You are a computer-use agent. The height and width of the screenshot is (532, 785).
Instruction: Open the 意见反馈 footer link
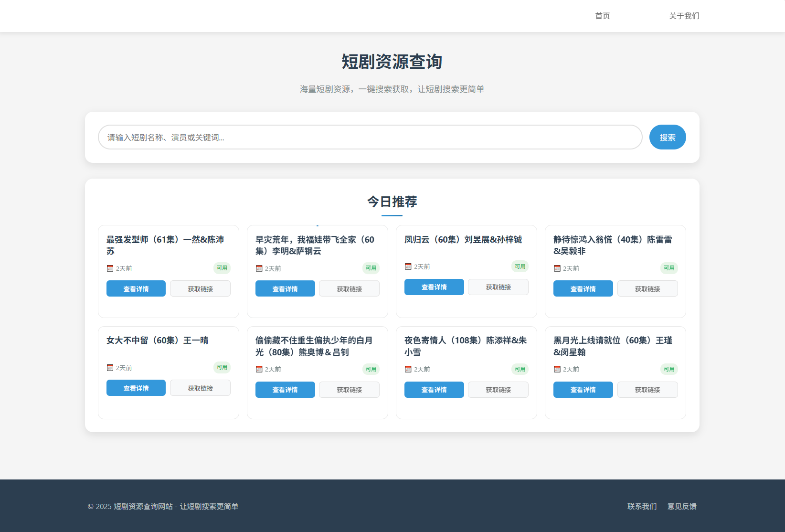682,506
